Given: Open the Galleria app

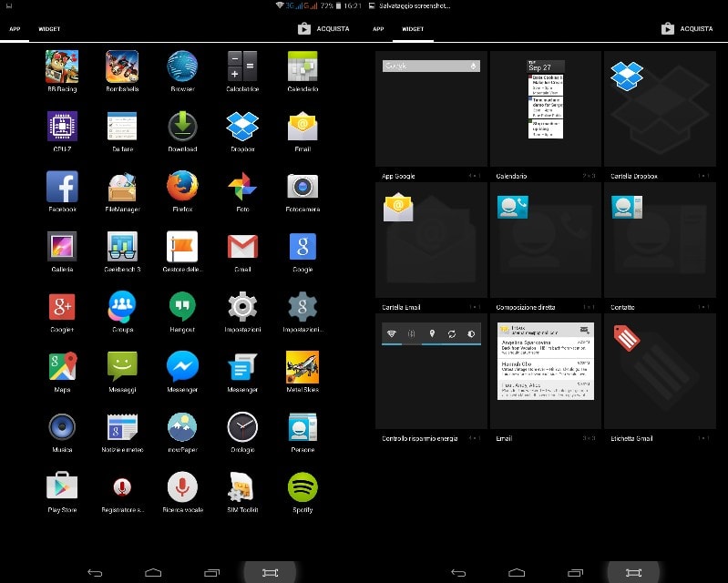Looking at the screenshot, I should pos(62,247).
